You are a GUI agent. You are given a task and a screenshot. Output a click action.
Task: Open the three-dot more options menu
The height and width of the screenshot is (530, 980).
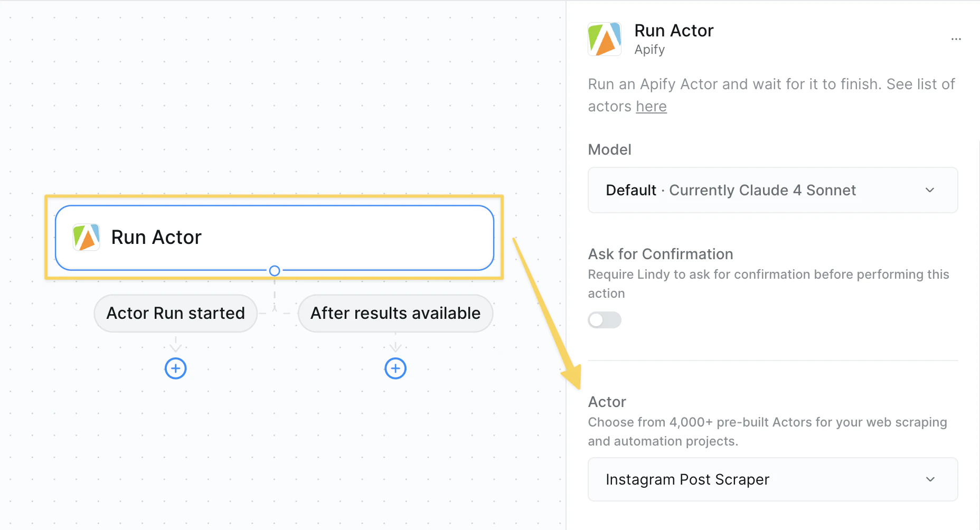coord(956,39)
